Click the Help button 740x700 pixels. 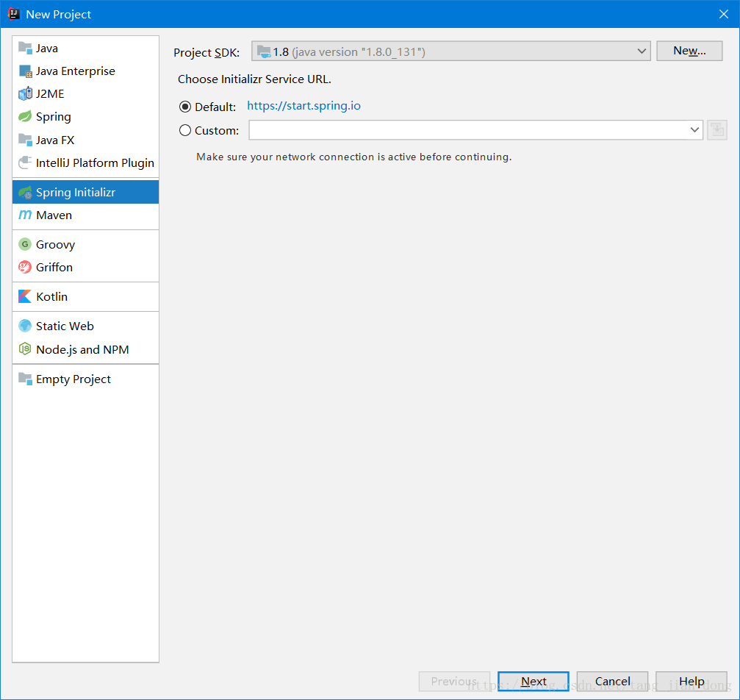[691, 681]
